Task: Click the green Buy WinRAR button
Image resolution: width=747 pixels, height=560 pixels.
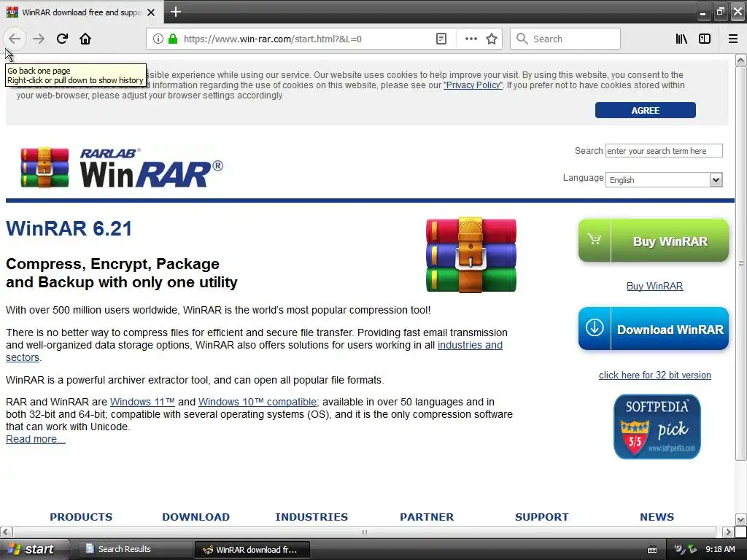Action: (653, 240)
